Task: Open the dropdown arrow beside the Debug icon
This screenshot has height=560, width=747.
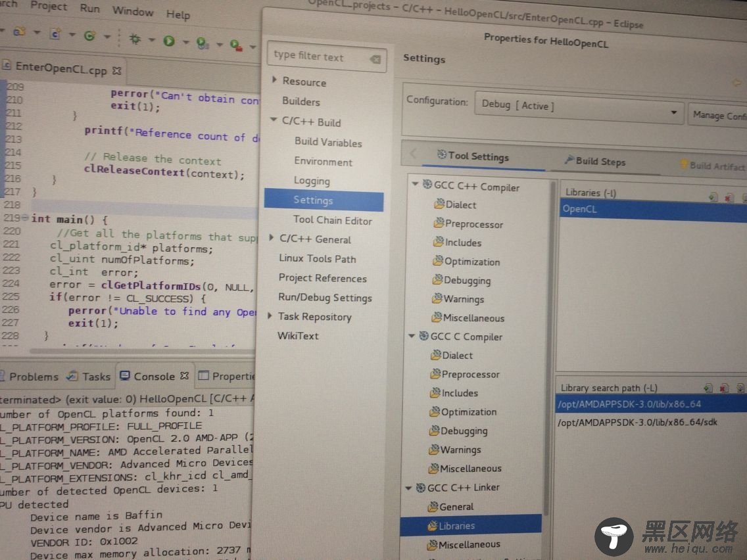Action: tap(151, 40)
